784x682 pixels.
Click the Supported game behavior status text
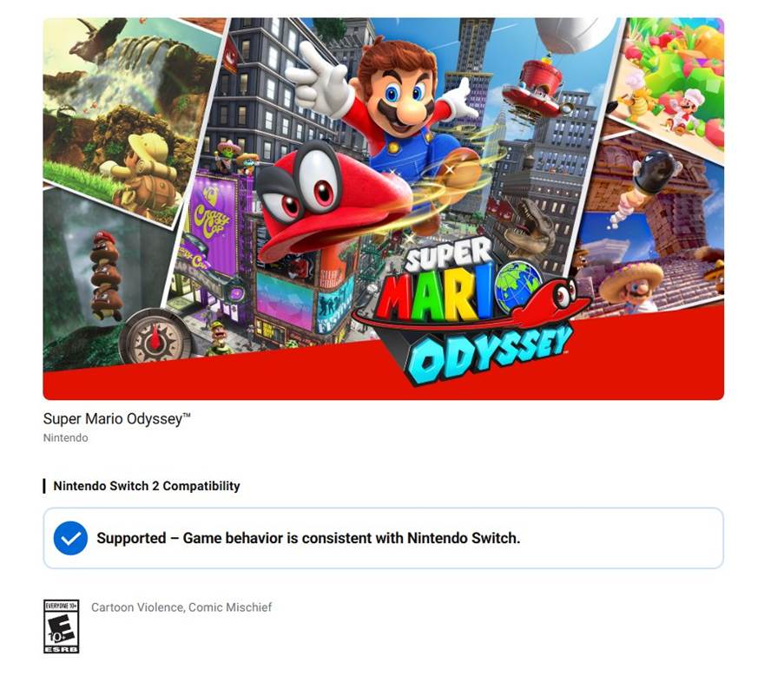pyautogui.click(x=308, y=538)
